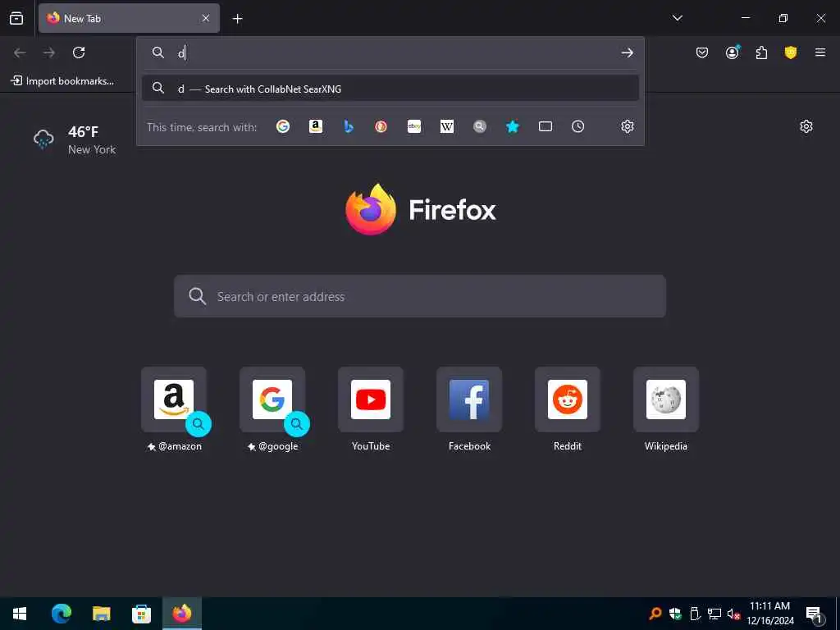Search this time with Wikipedia icon
The image size is (840, 630).
(447, 126)
